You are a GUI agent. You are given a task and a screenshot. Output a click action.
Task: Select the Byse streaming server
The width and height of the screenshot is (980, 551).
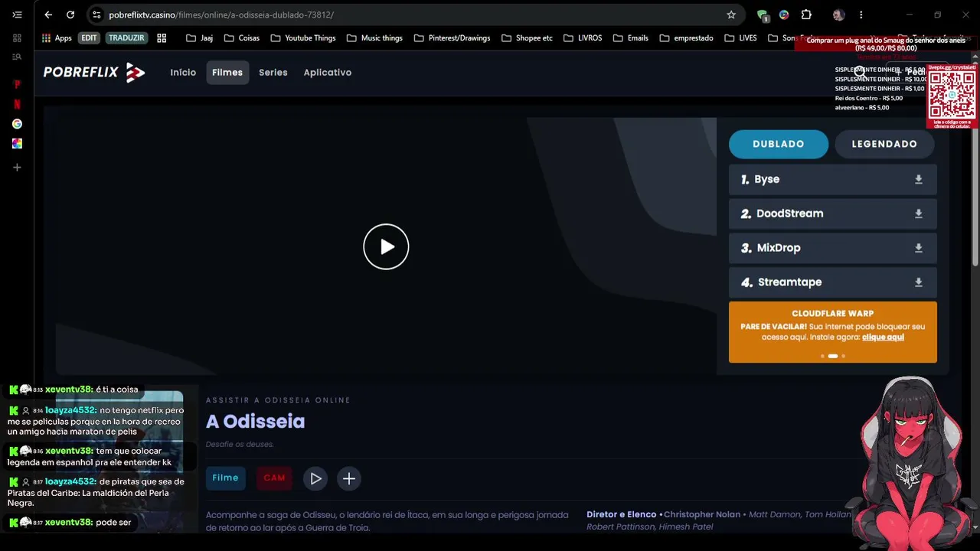832,179
